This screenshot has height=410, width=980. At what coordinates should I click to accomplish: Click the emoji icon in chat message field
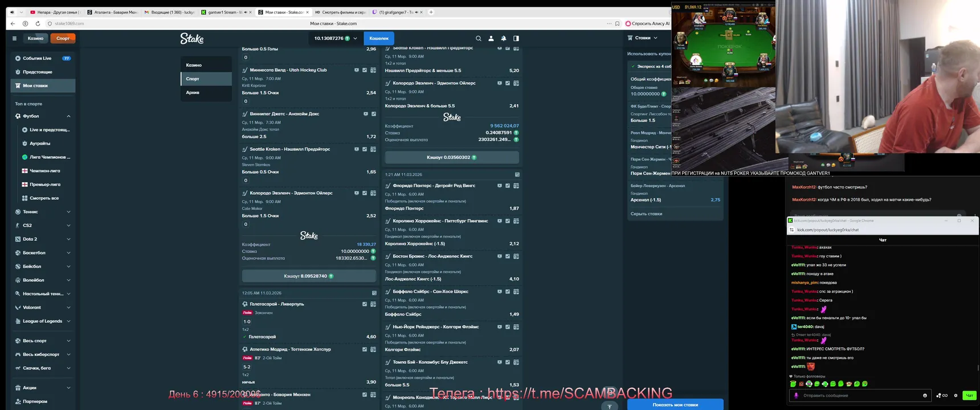(x=925, y=395)
